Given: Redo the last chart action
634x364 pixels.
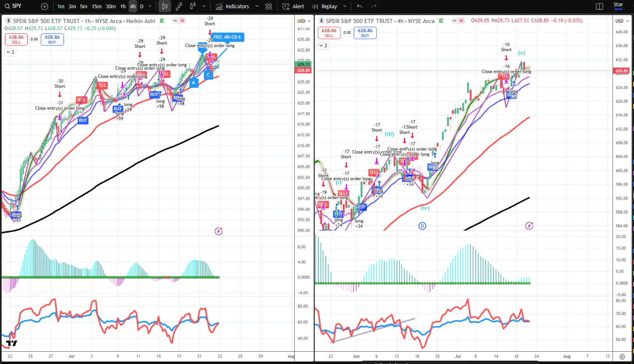Looking at the screenshot, I should tap(374, 7).
